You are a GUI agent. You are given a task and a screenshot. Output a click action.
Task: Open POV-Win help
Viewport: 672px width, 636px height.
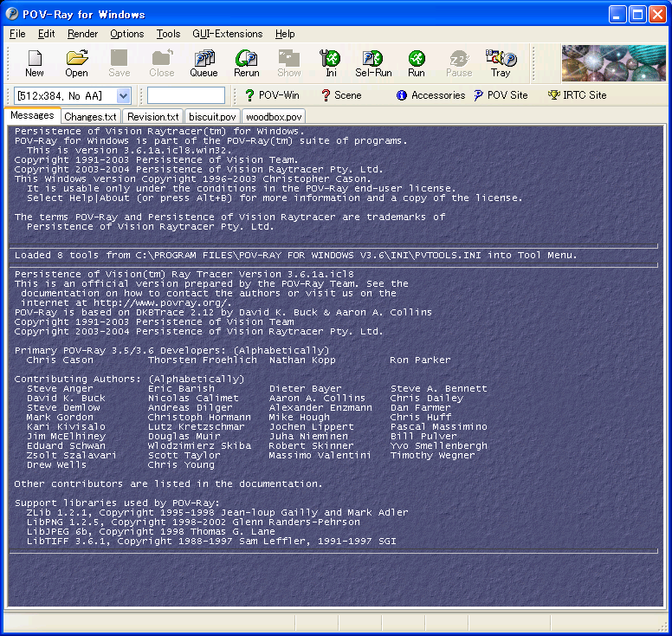tap(272, 95)
